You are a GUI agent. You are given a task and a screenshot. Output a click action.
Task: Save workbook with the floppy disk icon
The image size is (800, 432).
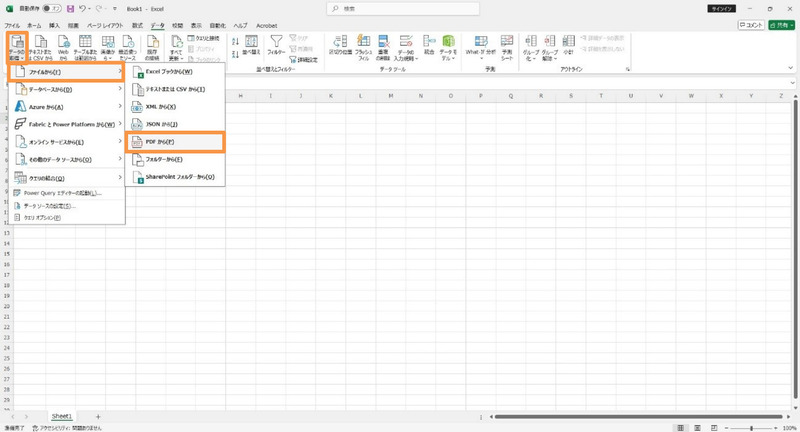[x=70, y=9]
